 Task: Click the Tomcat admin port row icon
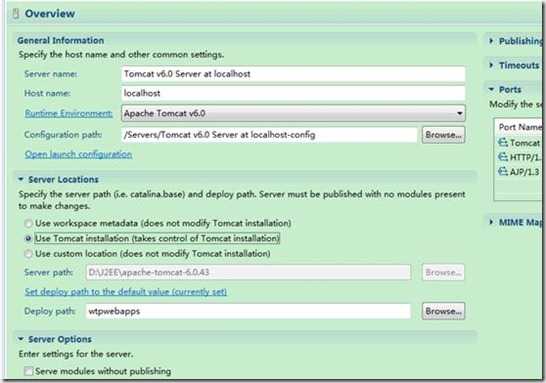(503, 142)
